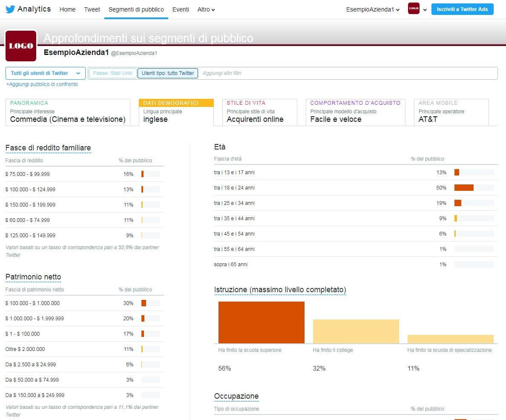Switch to the Area Mobile tab
506x420 pixels.
click(x=451, y=112)
